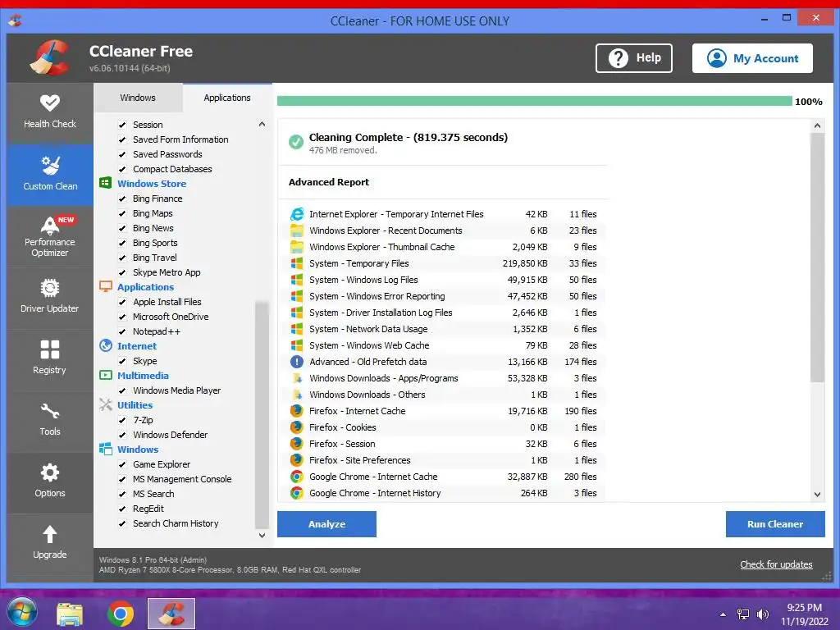Select Applications tab
840x630 pixels.
[x=227, y=98]
